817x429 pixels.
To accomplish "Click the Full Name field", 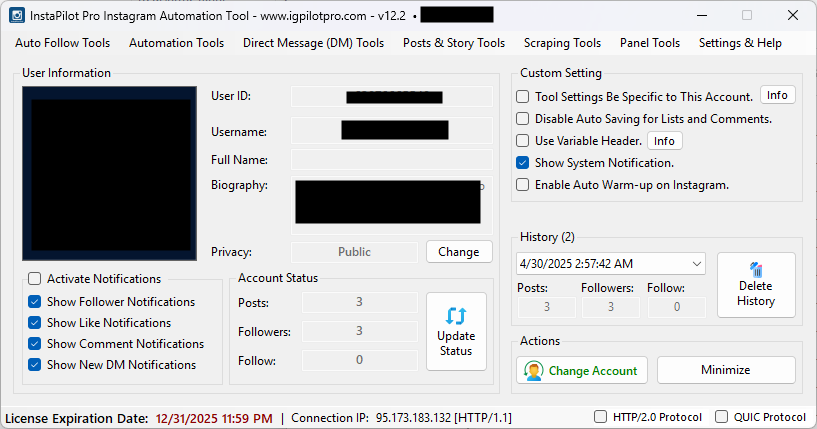I will click(x=392, y=160).
